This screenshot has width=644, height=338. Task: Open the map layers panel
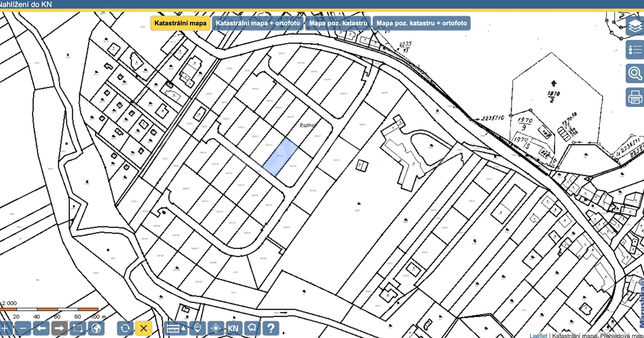[x=635, y=26]
